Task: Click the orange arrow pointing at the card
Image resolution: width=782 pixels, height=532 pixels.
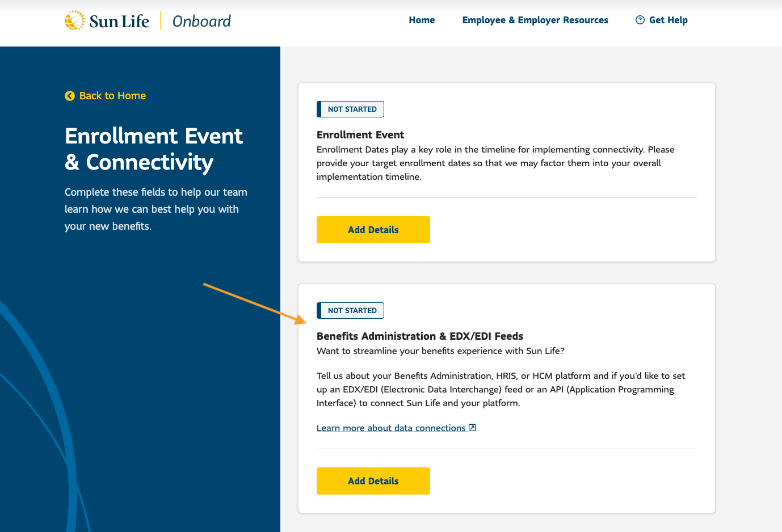Action: click(250, 303)
